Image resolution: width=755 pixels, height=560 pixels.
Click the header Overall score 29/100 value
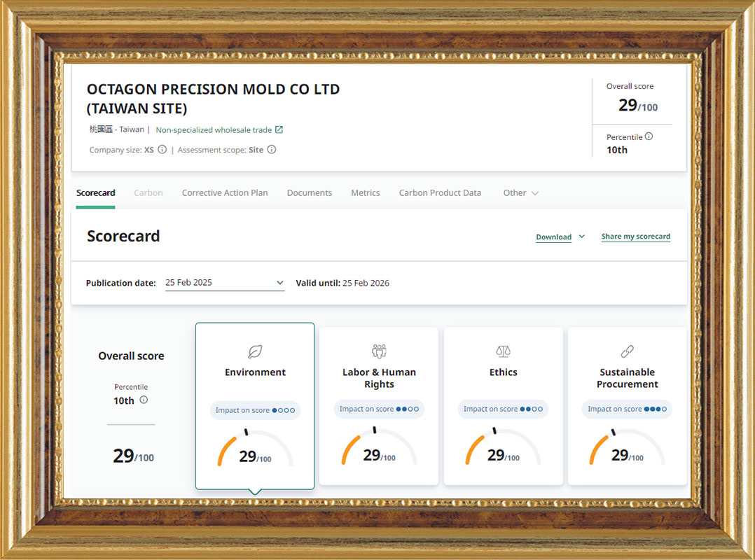click(x=638, y=105)
